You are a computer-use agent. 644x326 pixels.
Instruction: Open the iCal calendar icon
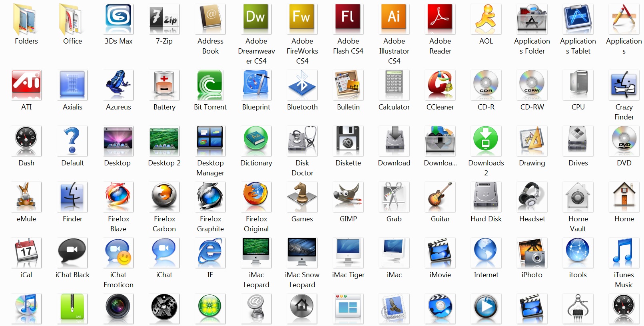(26, 252)
